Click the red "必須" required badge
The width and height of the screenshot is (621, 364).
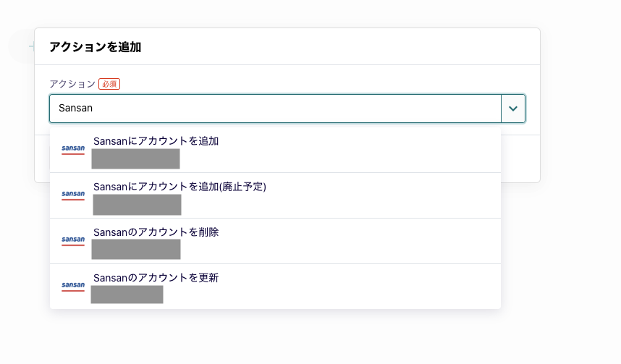tap(109, 84)
